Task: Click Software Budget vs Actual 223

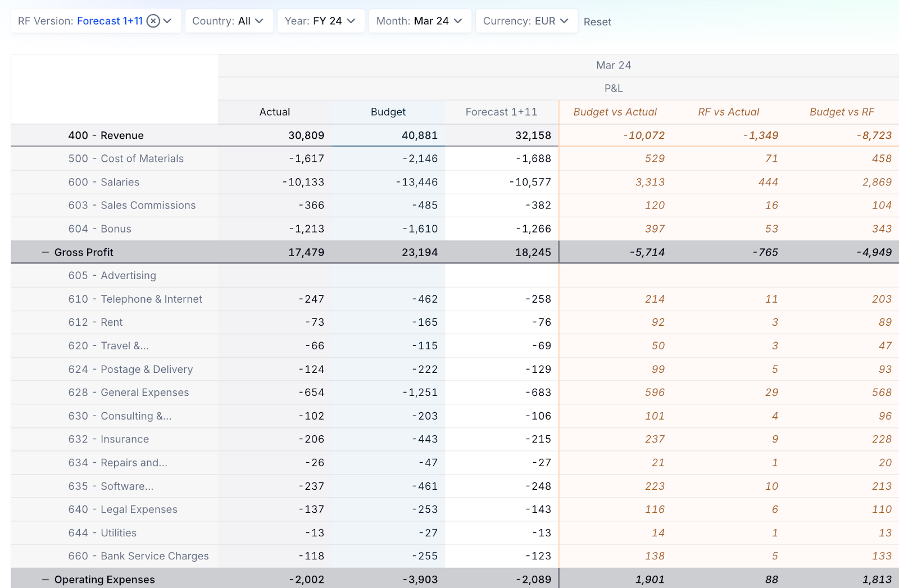Action: click(x=655, y=486)
